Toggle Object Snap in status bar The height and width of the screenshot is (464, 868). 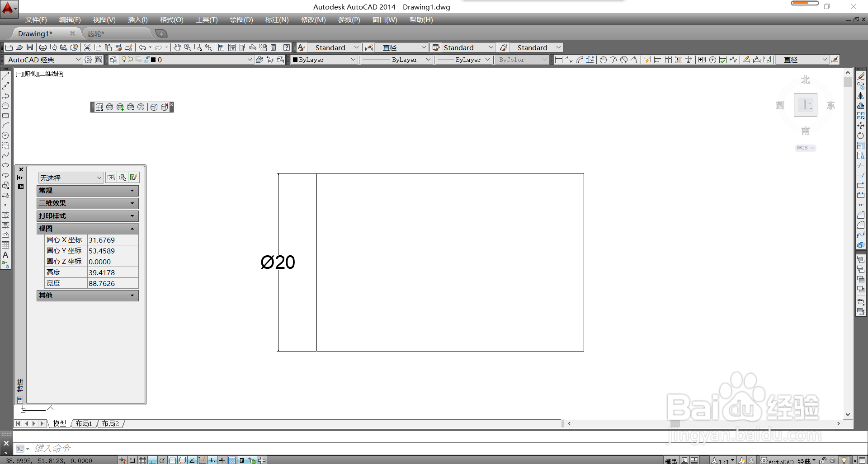point(172,460)
